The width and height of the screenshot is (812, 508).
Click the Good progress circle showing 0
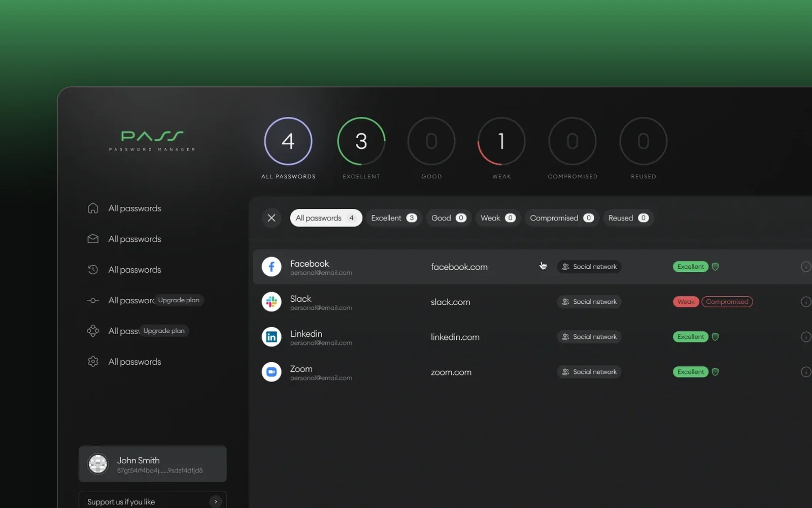coord(431,141)
